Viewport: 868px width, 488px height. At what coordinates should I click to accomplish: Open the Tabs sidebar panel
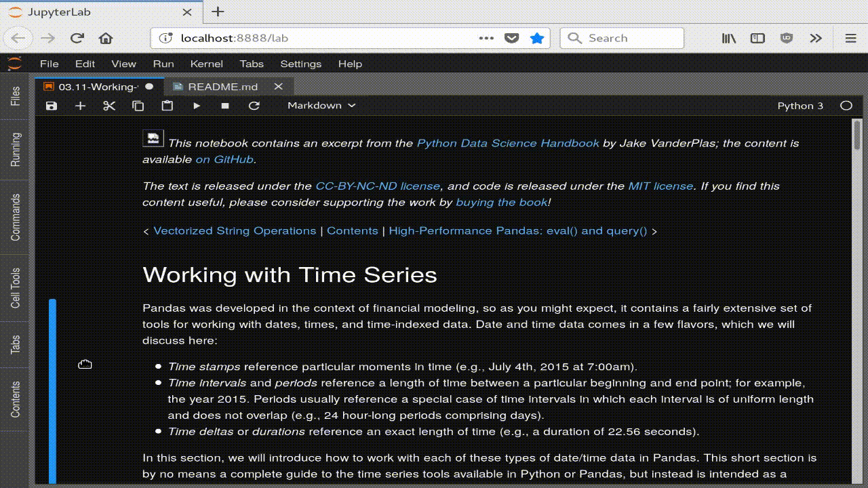pyautogui.click(x=16, y=345)
